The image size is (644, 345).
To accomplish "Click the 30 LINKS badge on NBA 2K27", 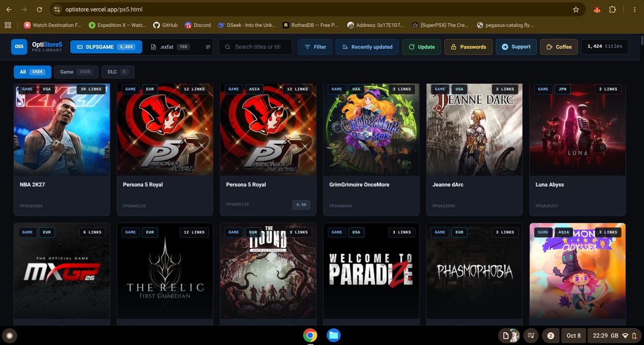I will 91,89.
